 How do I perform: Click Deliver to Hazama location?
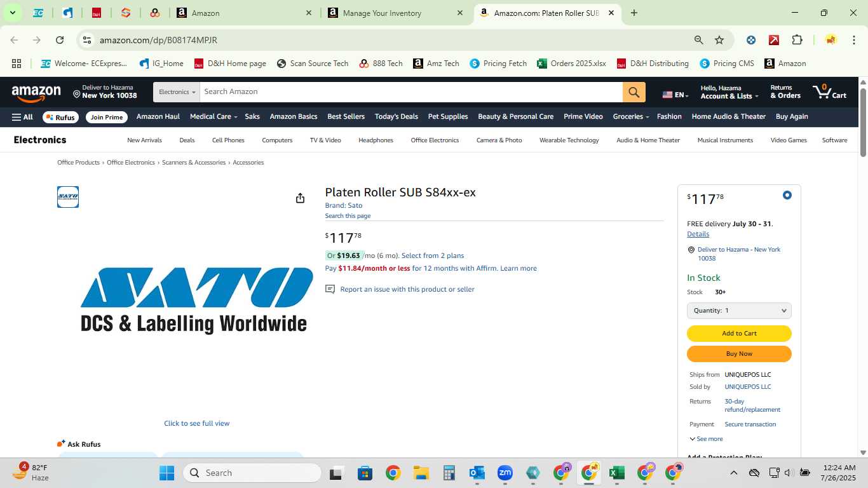(x=105, y=92)
